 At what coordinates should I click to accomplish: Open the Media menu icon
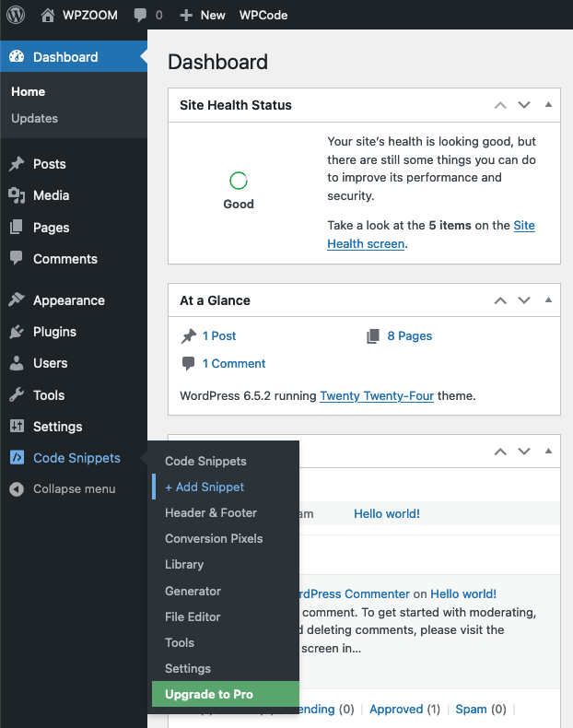tap(17, 195)
